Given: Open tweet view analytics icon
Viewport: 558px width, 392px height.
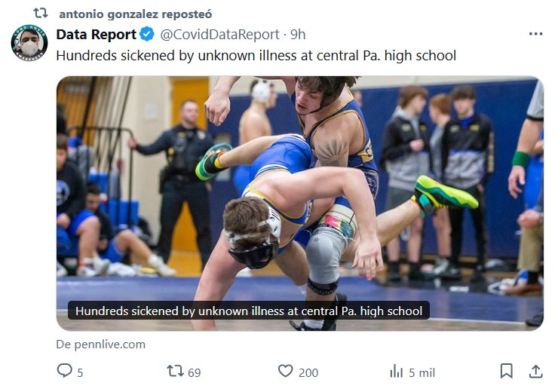Looking at the screenshot, I should [397, 371].
